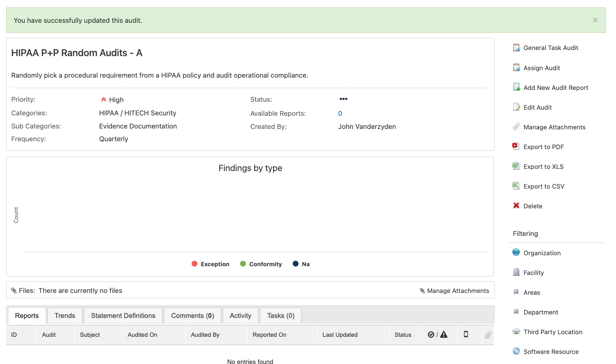Sort table by Status column
The height and width of the screenshot is (364, 616).
403,335
